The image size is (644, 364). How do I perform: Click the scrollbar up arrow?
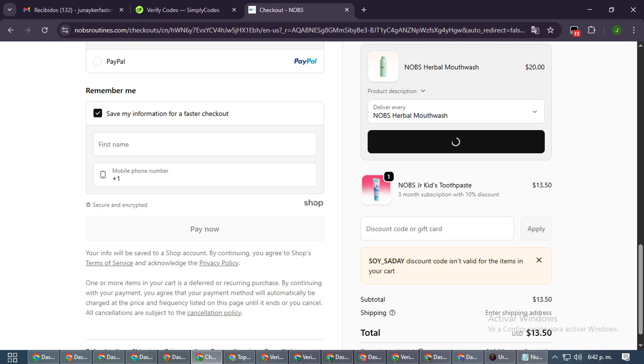pos(641,45)
